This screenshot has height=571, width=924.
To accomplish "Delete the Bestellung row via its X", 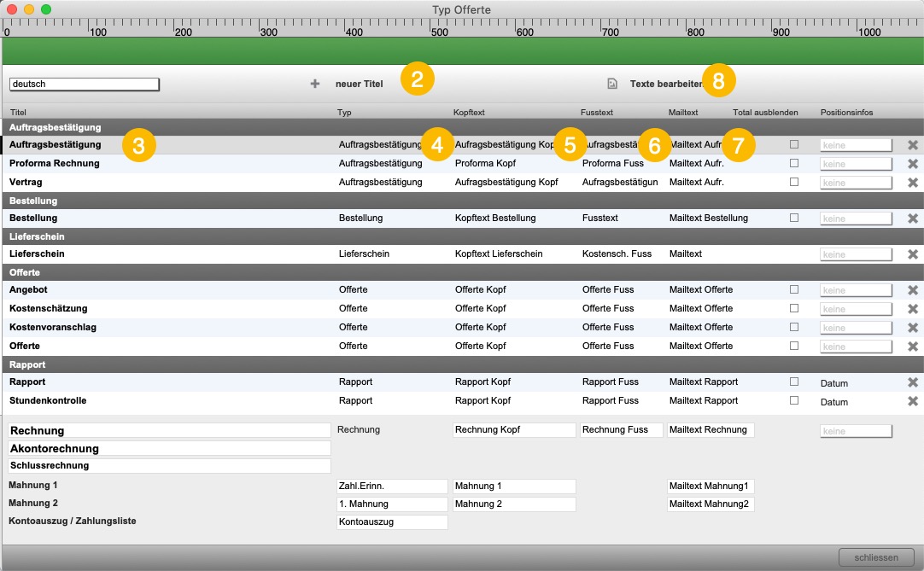I will [x=913, y=218].
